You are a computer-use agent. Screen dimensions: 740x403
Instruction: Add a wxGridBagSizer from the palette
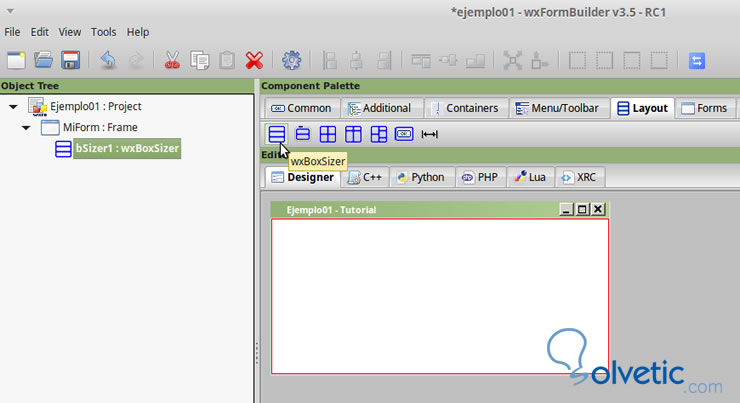[x=379, y=134]
